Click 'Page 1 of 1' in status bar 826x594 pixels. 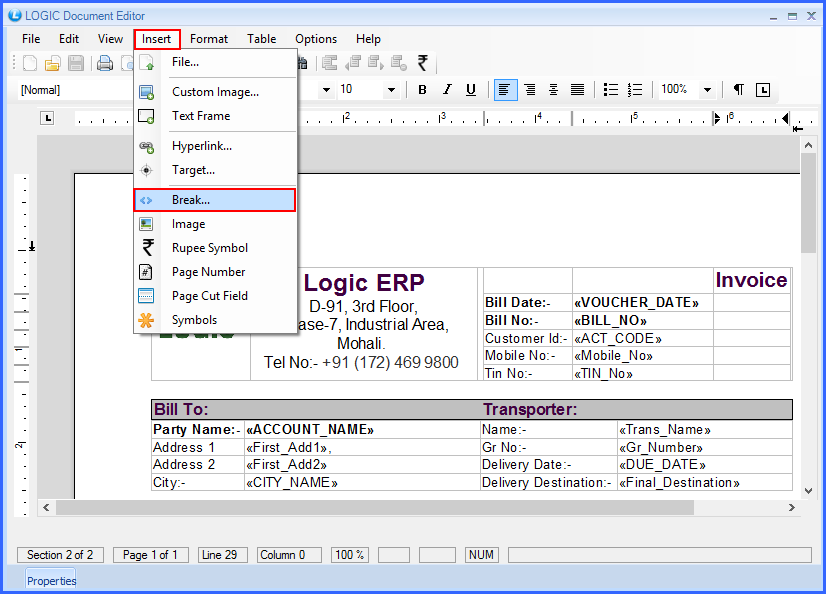click(150, 555)
